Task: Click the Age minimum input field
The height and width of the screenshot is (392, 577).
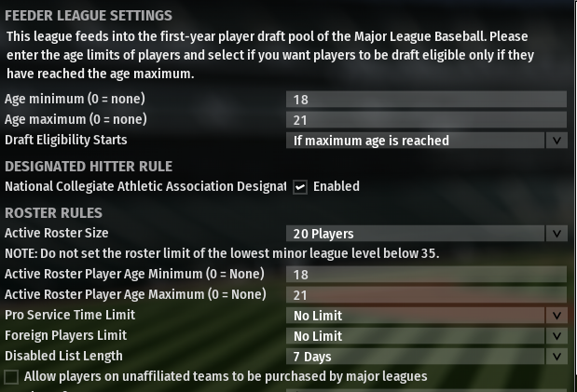Action: (426, 99)
